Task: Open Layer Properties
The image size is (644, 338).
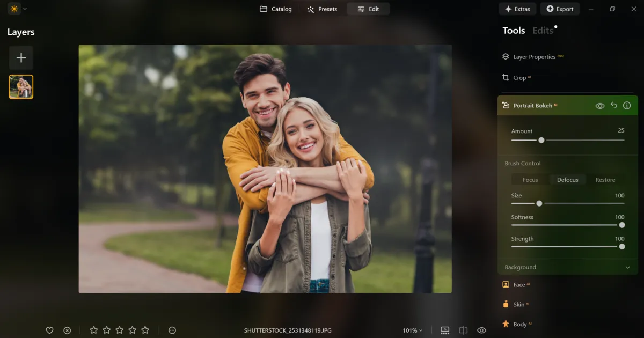Action: (533, 56)
